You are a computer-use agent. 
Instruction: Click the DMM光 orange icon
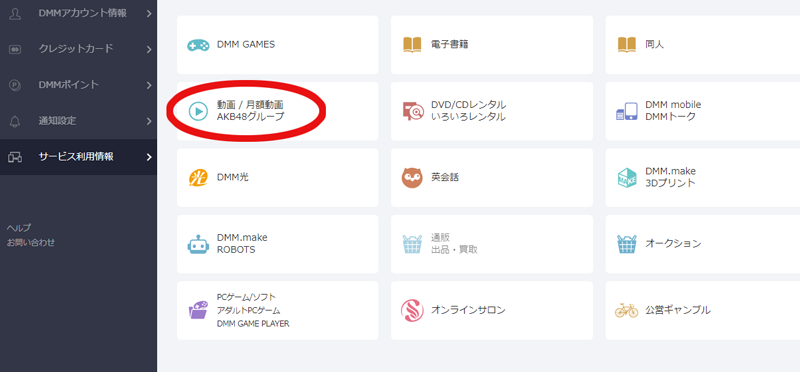(198, 178)
